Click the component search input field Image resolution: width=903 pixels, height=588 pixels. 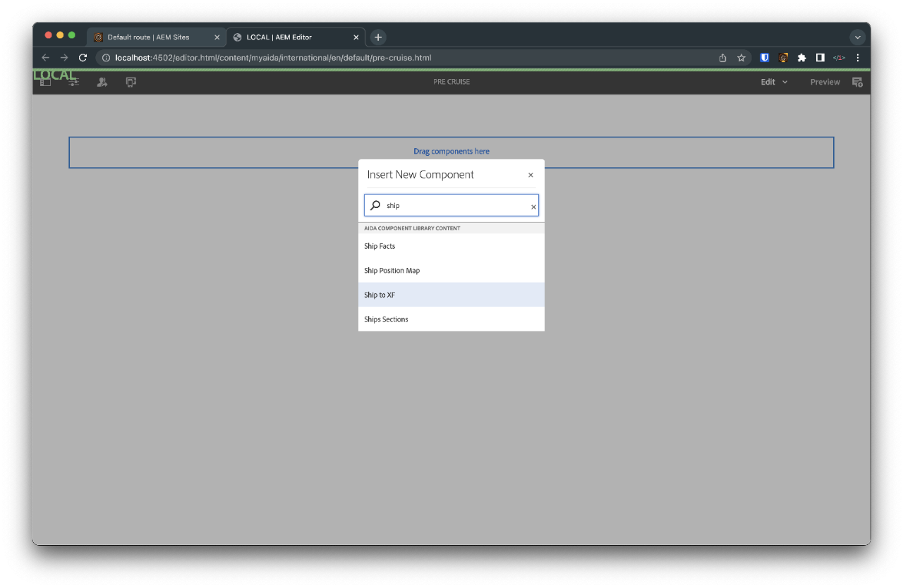point(455,206)
